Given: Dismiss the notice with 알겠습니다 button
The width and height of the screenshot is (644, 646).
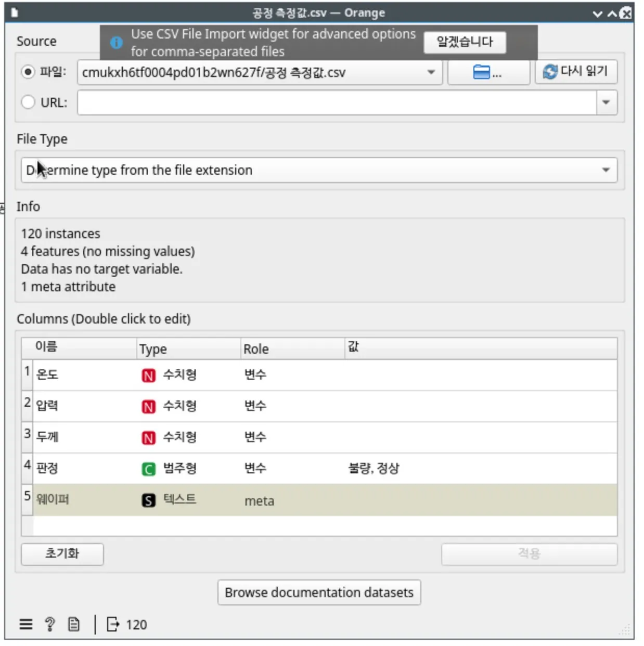Looking at the screenshot, I should 465,42.
